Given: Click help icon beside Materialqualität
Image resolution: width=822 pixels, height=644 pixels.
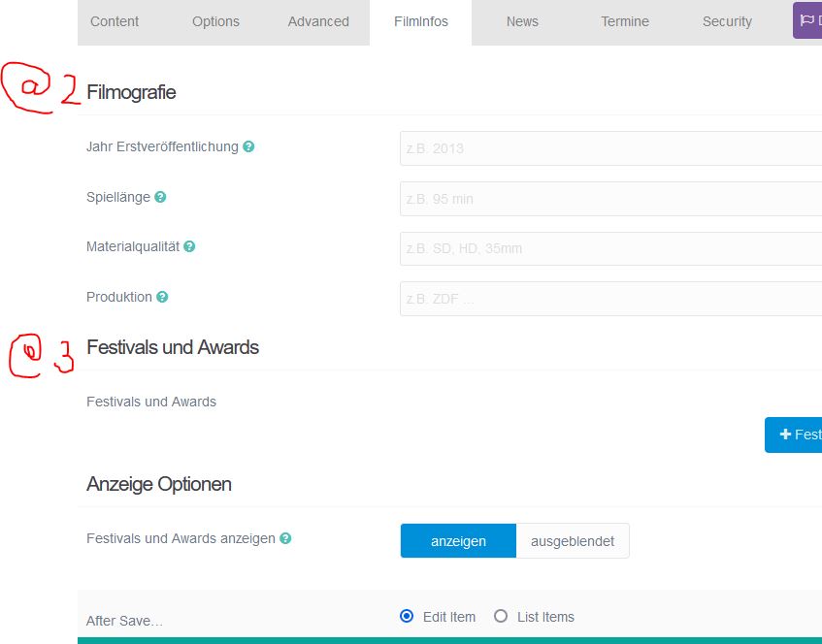Looking at the screenshot, I should 189,246.
